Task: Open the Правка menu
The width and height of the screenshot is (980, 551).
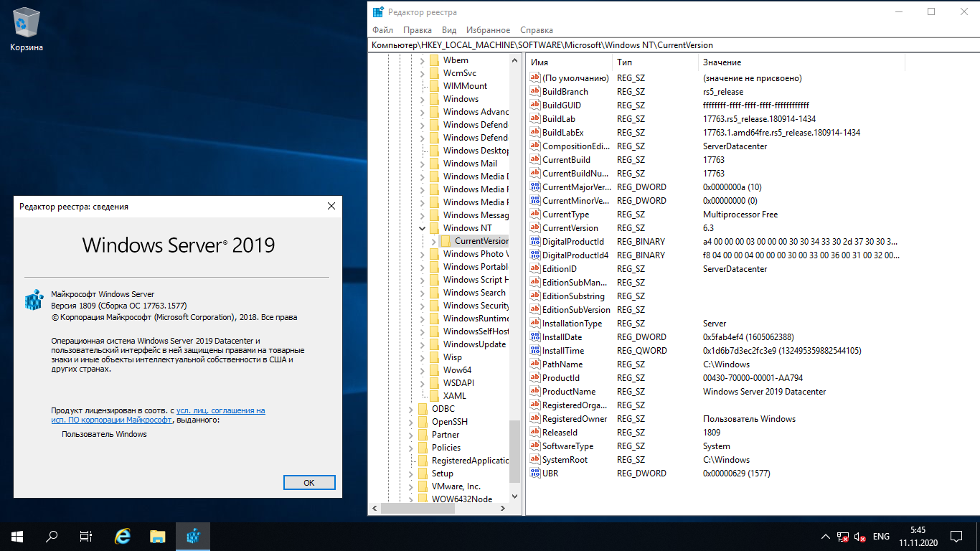Action: pos(418,30)
